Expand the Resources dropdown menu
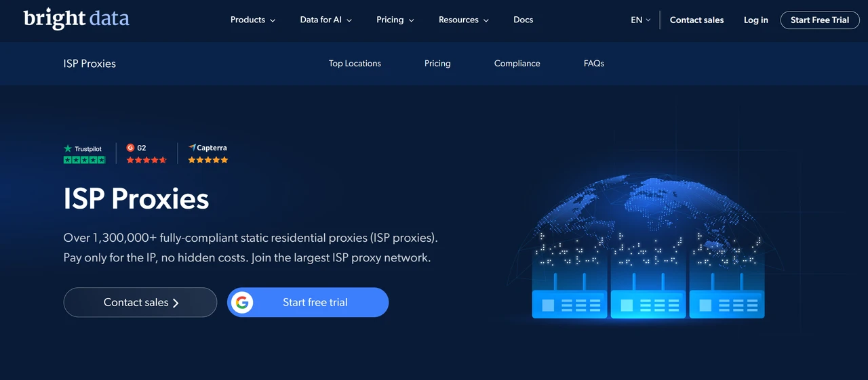868x380 pixels. [x=464, y=20]
